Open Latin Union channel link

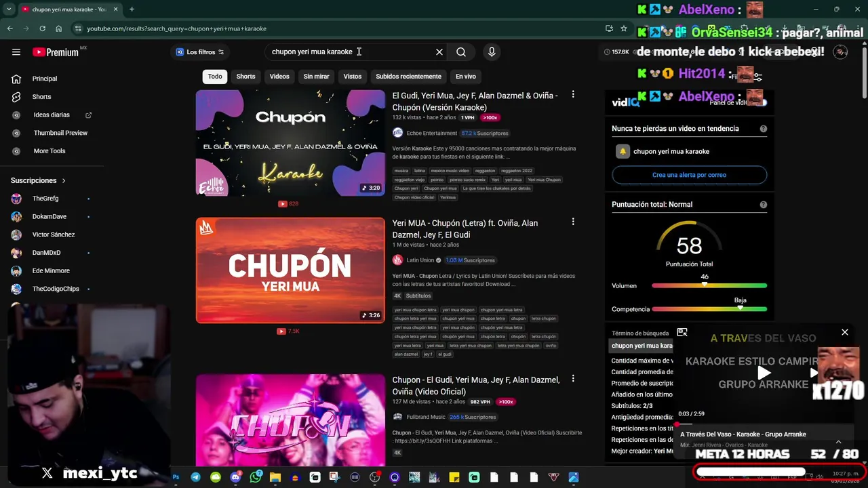coord(420,260)
